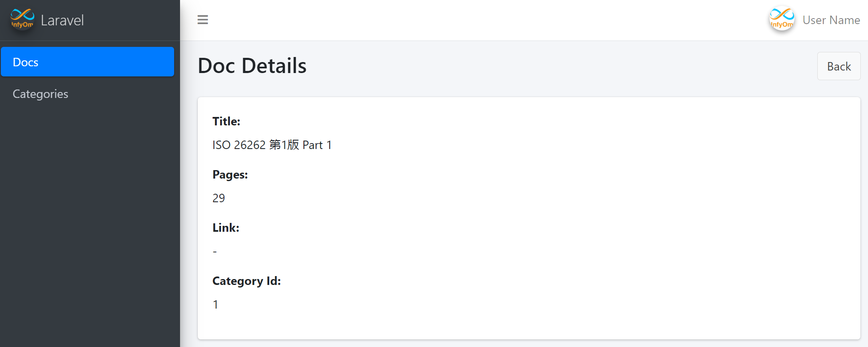Click the Title field label

[226, 122]
